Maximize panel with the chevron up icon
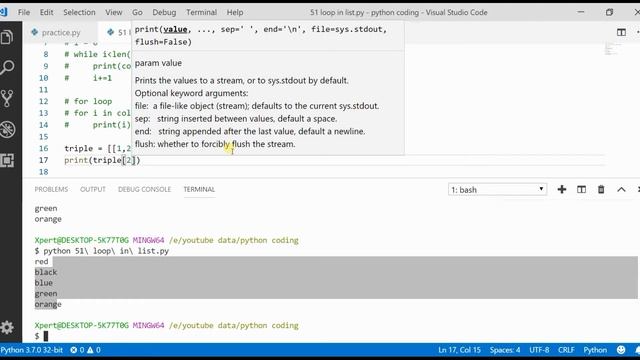Screen dimensions: 640x360 [x=621, y=189]
